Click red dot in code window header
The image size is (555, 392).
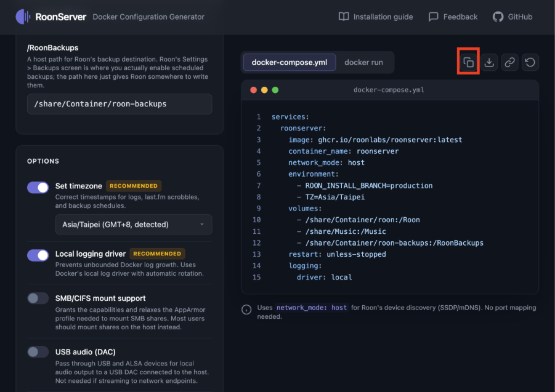click(x=253, y=90)
